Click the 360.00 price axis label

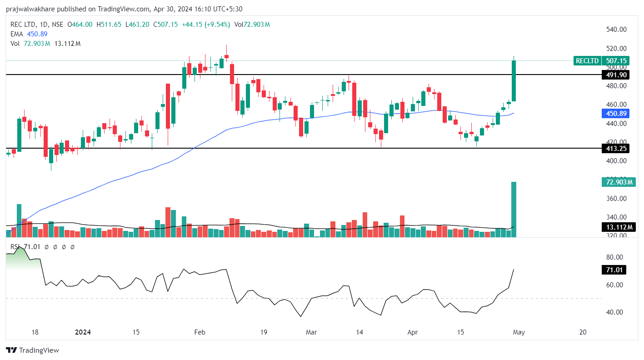[616, 199]
